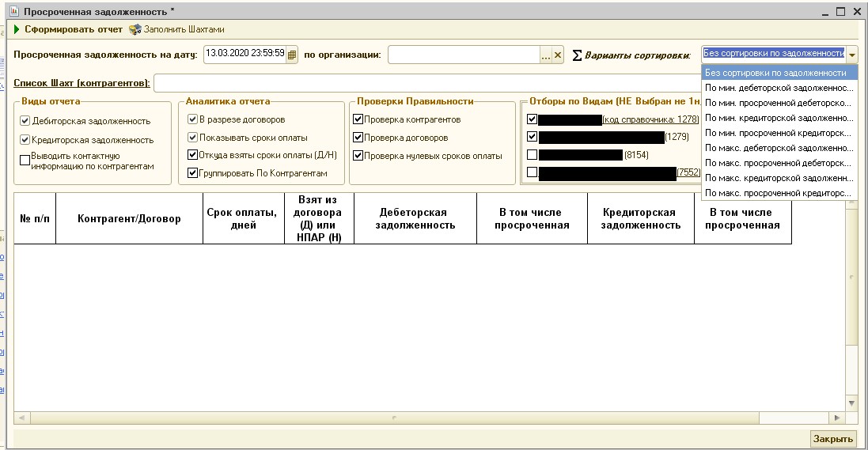Clear the organization field with X
This screenshot has height=450, width=868.
pos(557,55)
